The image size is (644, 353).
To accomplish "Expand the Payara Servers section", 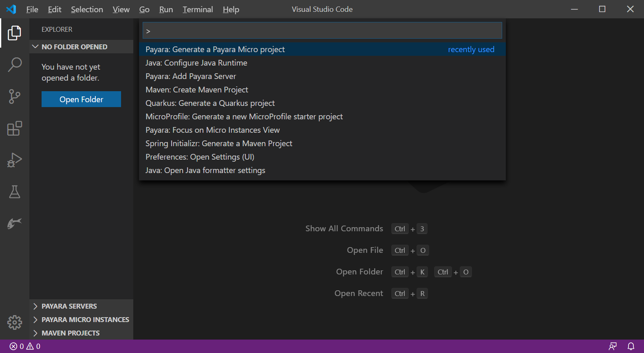I will [69, 306].
